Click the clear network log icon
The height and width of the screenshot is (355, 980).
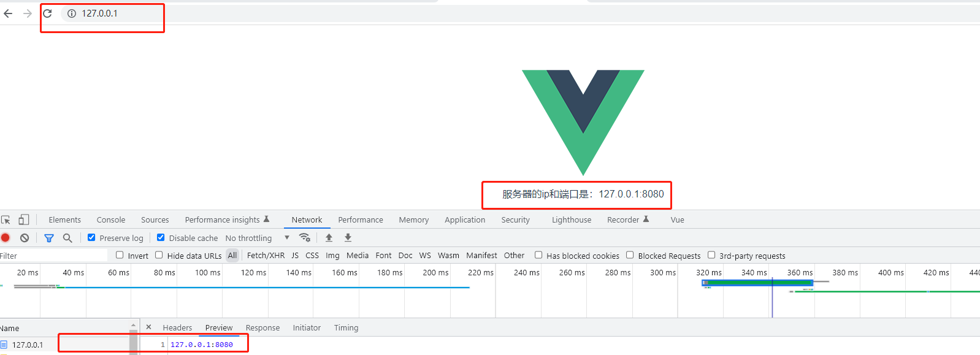[25, 238]
